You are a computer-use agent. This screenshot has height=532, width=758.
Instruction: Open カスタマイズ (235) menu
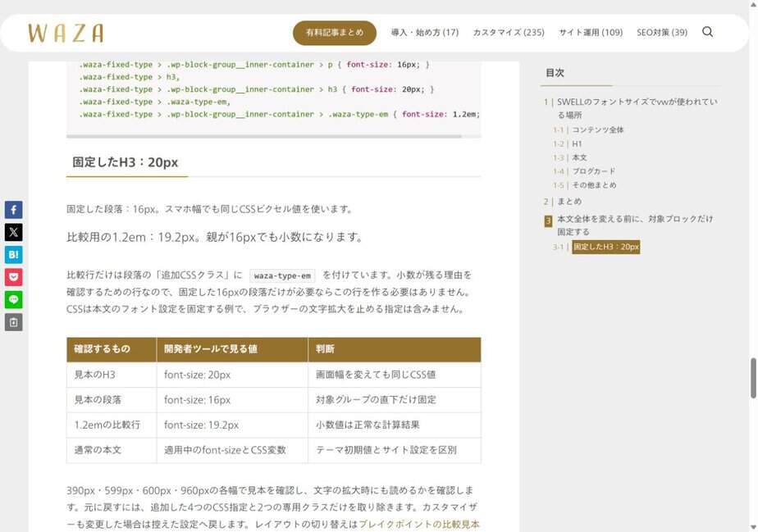(x=509, y=32)
